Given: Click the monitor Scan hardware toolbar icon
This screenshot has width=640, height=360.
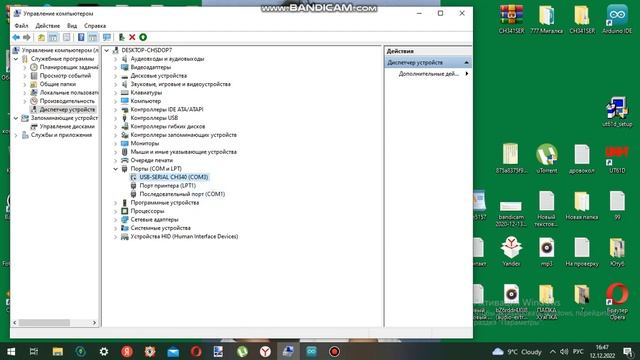Looking at the screenshot, I should [107, 38].
